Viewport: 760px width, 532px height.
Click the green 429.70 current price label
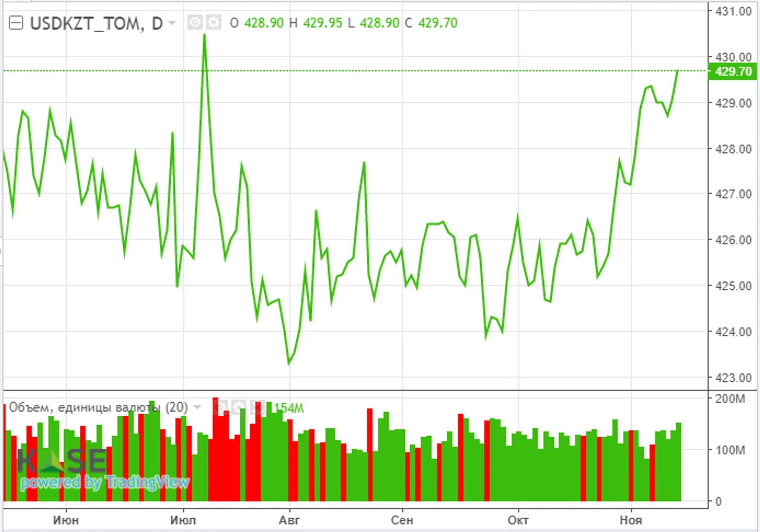coord(732,71)
